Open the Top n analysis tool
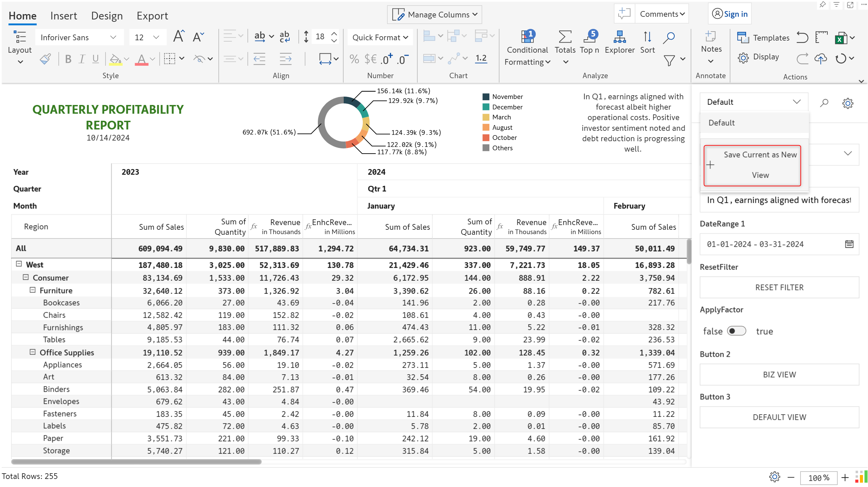 (589, 37)
